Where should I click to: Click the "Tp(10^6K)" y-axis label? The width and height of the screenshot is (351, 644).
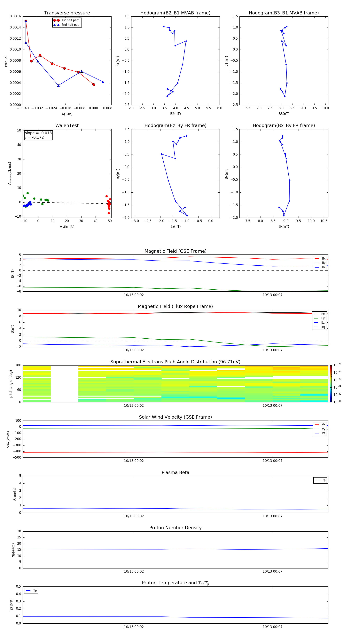click(x=11, y=605)
